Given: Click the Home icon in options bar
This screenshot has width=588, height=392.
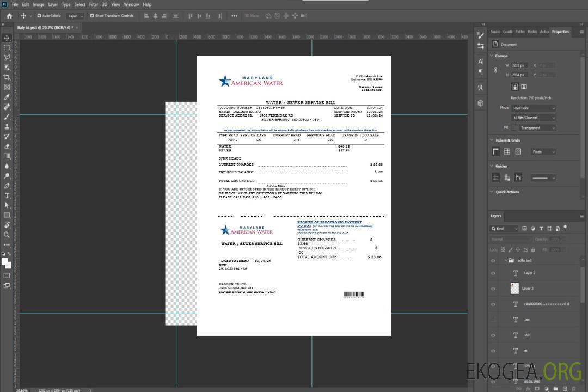Looking at the screenshot, I should coord(9,16).
